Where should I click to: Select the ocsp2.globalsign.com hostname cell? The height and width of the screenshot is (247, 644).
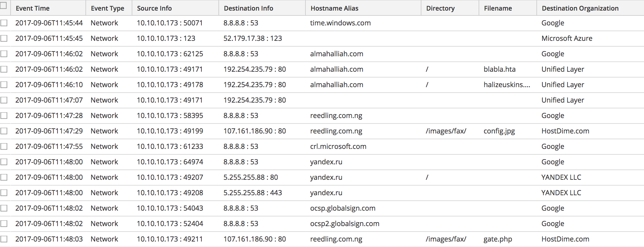click(x=345, y=224)
